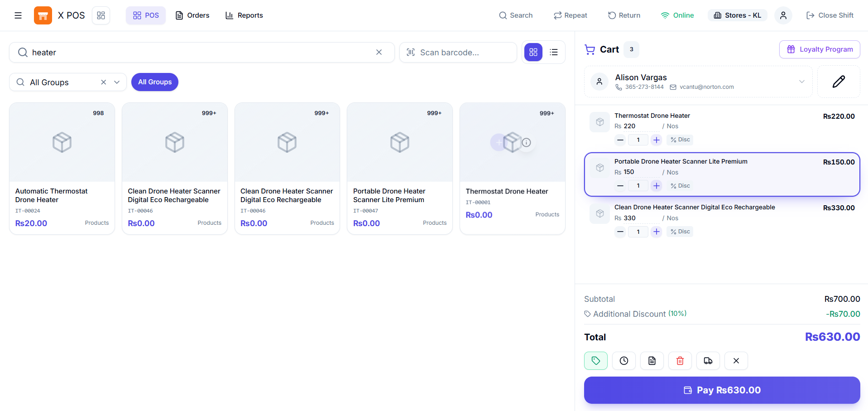Image resolution: width=868 pixels, height=411 pixels.
Task: Click Pay Rs630.00 button
Action: pyautogui.click(x=722, y=390)
